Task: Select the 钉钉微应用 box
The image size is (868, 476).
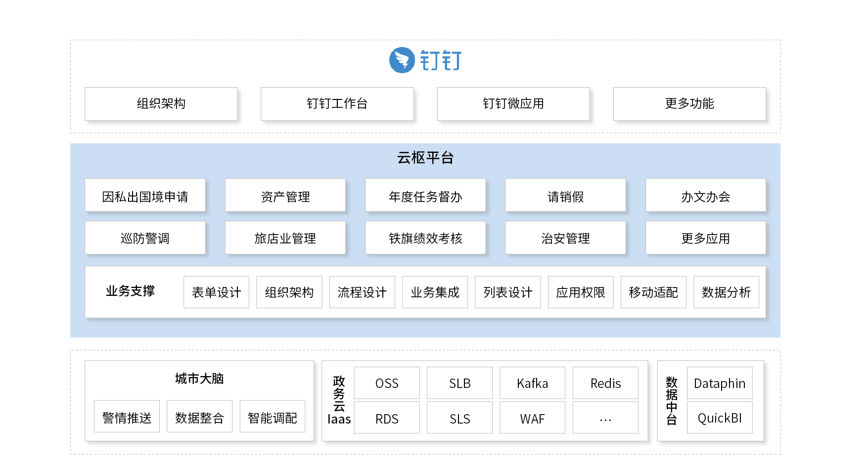Action: 513,104
